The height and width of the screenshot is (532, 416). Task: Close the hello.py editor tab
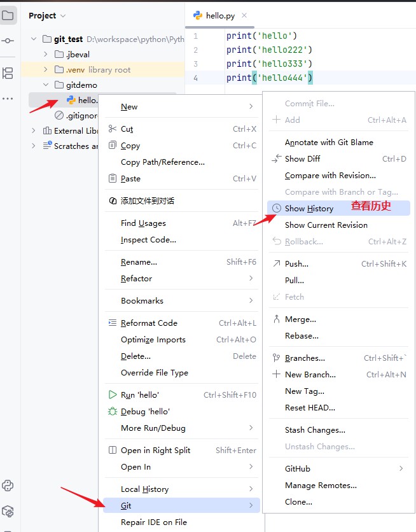244,15
